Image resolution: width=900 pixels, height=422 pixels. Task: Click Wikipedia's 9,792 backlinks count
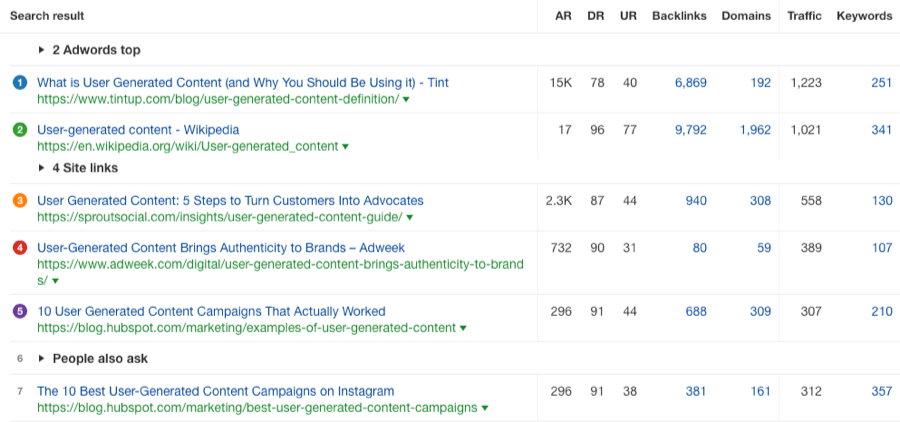691,130
